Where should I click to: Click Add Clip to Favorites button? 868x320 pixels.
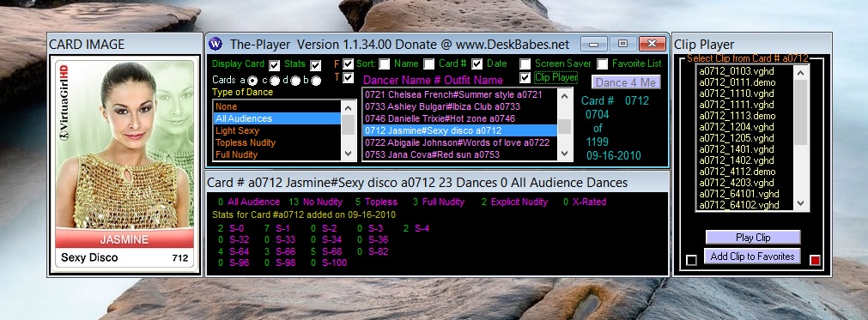pyautogui.click(x=752, y=256)
